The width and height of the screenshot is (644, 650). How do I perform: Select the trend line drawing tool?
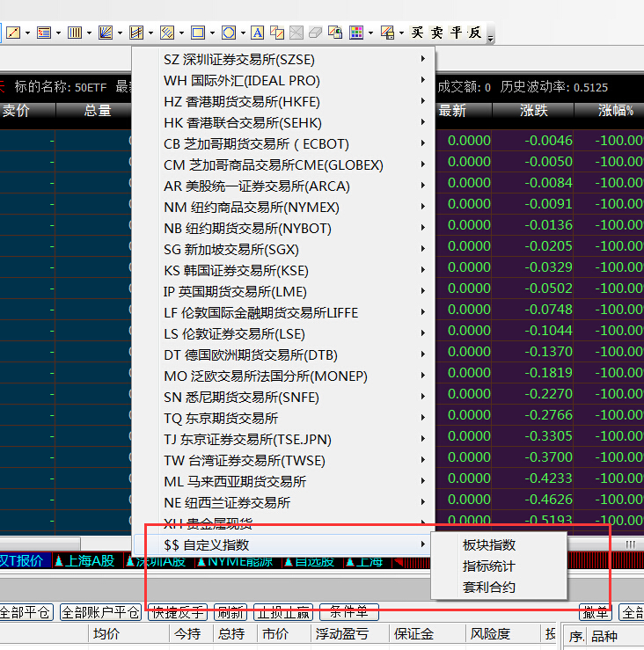13,33
